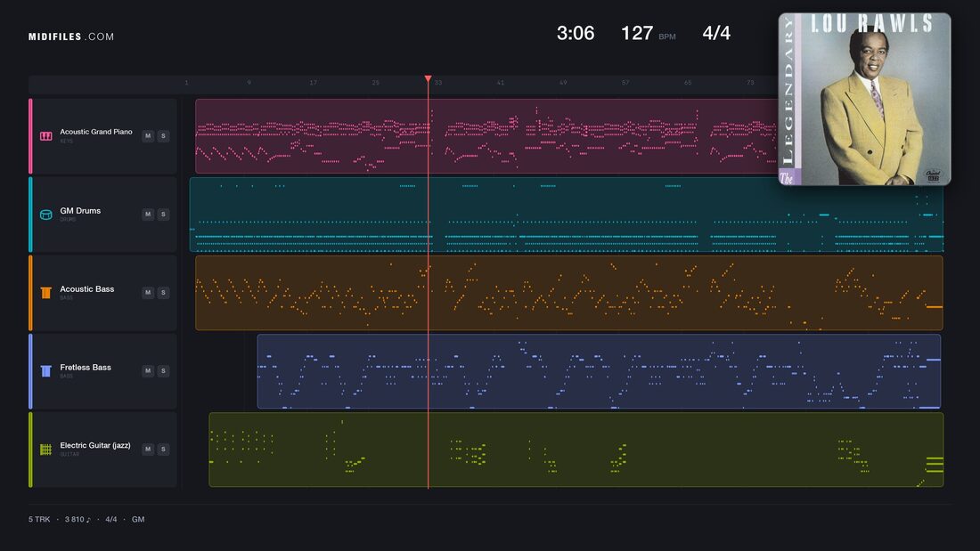Solo the Acoustic Grand Piano track
Viewport: 980px width, 551px height.
click(x=163, y=136)
